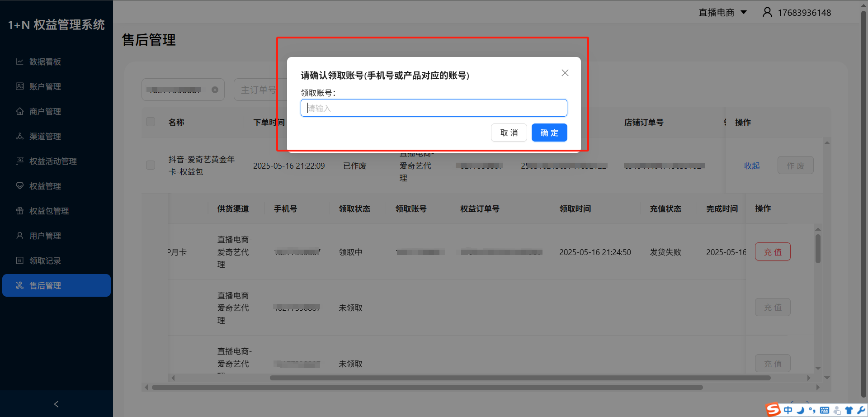Close the dialog with the X button
The image size is (868, 417).
click(x=565, y=73)
